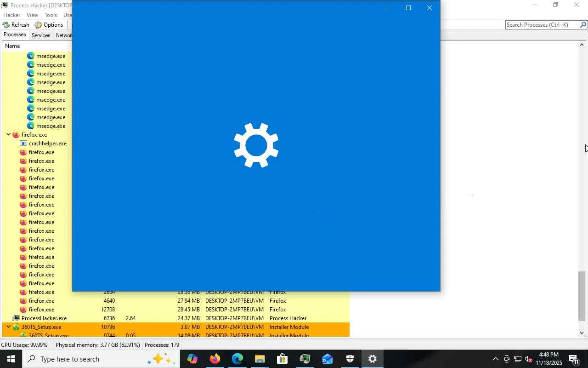Viewport: 588px width, 368px height.
Task: Select the 360TS_Setup.exe name with PID 10796
Action: point(41,327)
